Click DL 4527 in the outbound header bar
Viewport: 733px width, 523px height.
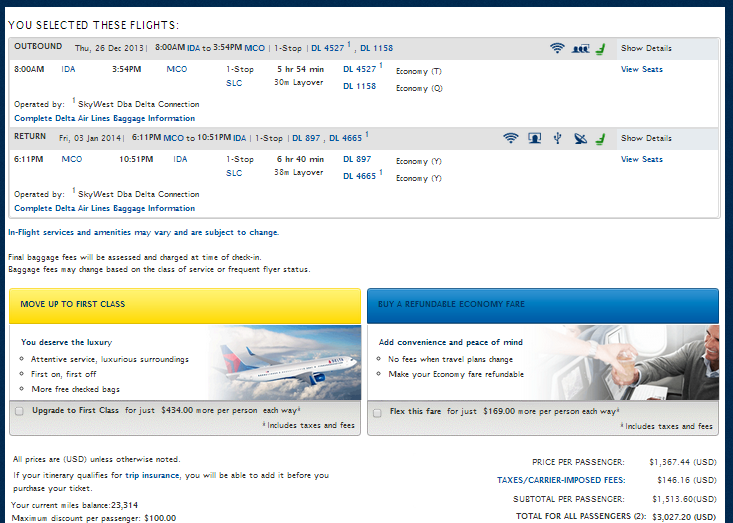pyautogui.click(x=327, y=48)
